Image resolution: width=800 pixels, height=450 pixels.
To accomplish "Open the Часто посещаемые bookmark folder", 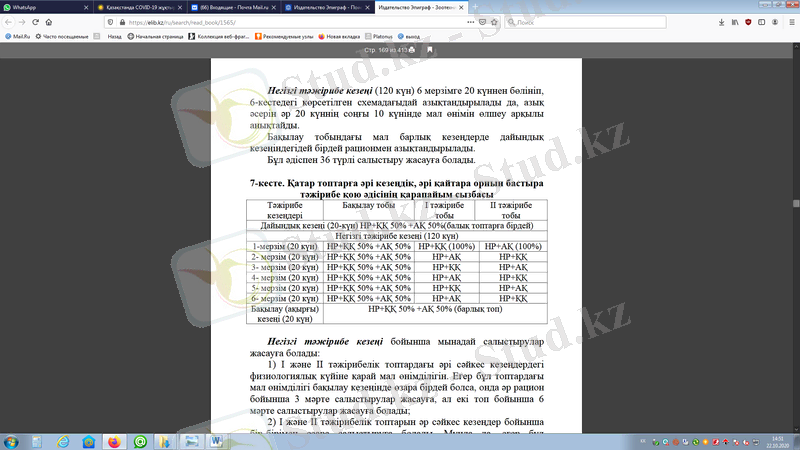I will (62, 37).
